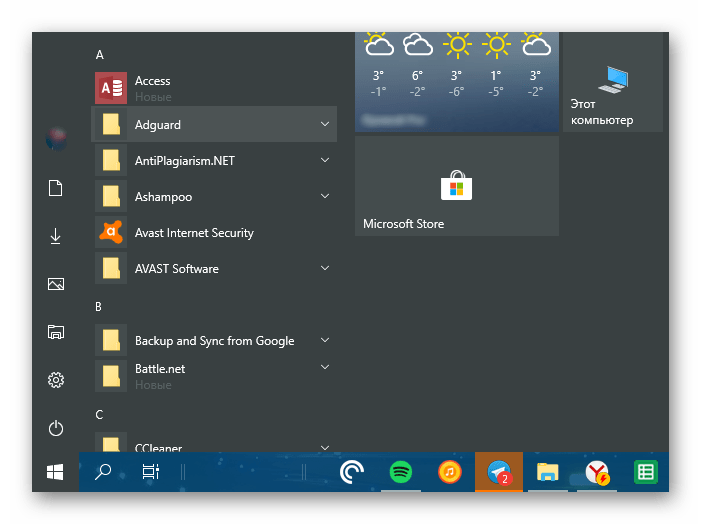Screen dimensions: 701x524
Task: Click the CCleaner folder icon
Action: tap(111, 442)
